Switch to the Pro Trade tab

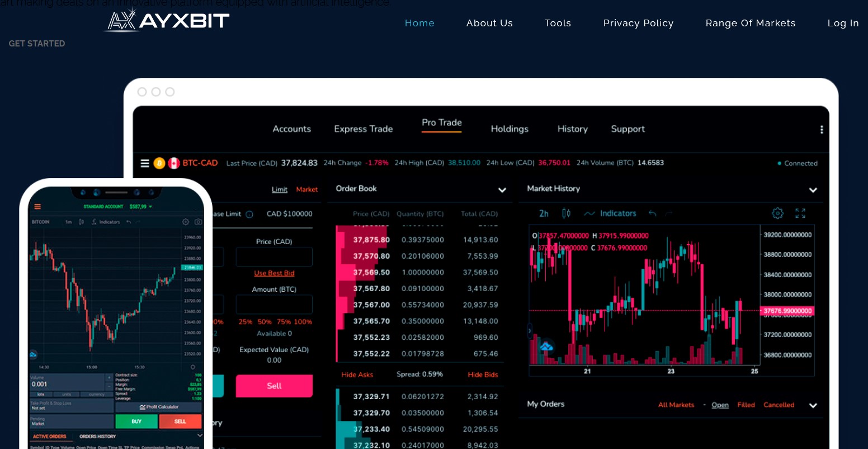[x=442, y=123]
